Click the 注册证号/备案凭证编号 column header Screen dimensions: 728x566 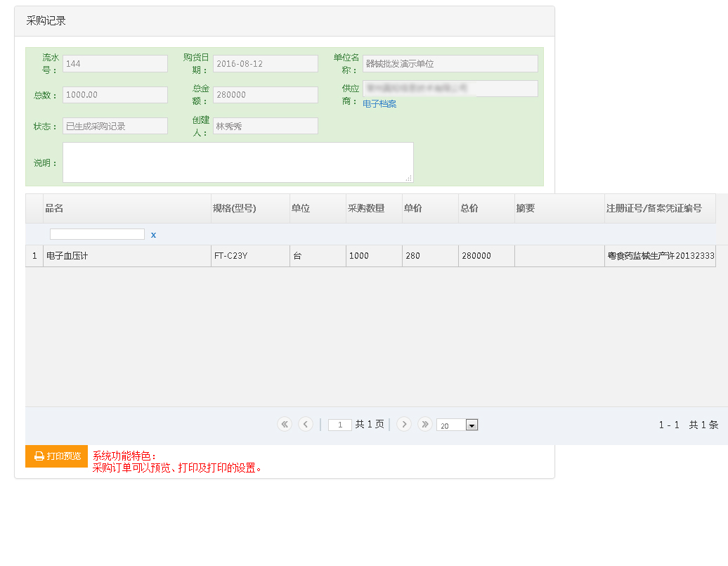659,209
